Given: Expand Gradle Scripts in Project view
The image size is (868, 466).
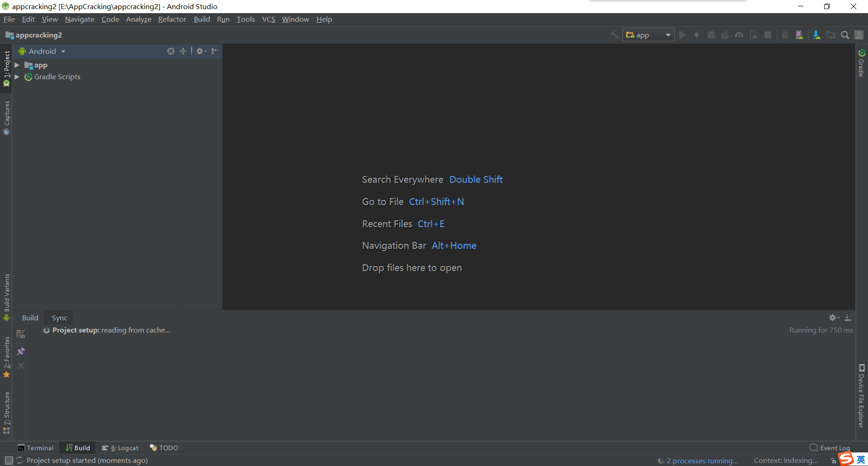Looking at the screenshot, I should pyautogui.click(x=17, y=76).
